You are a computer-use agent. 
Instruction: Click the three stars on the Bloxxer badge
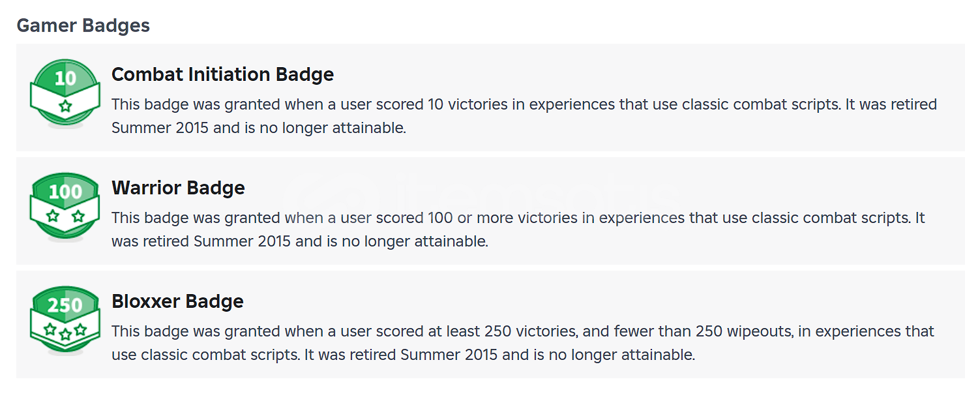point(65,332)
